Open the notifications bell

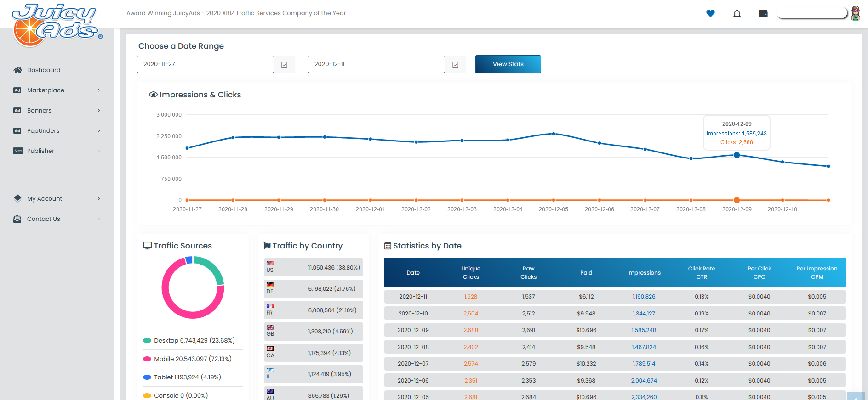tap(737, 13)
